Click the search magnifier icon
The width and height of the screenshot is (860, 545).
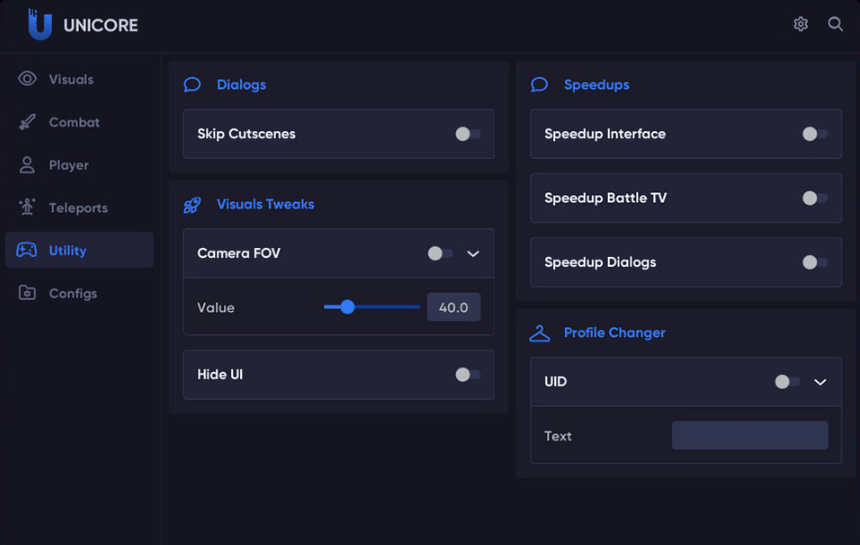835,24
